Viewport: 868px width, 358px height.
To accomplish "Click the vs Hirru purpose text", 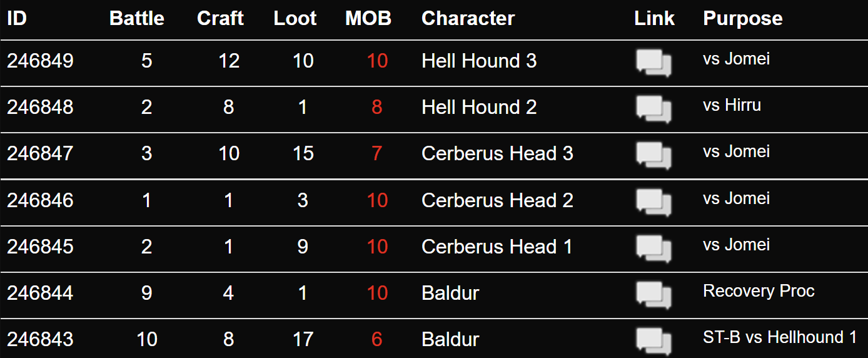I will [732, 105].
